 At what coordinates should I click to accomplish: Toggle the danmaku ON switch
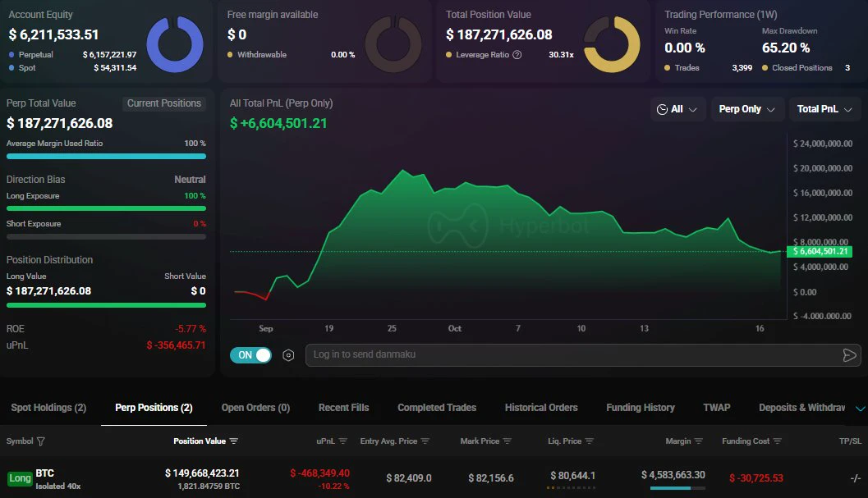[250, 355]
